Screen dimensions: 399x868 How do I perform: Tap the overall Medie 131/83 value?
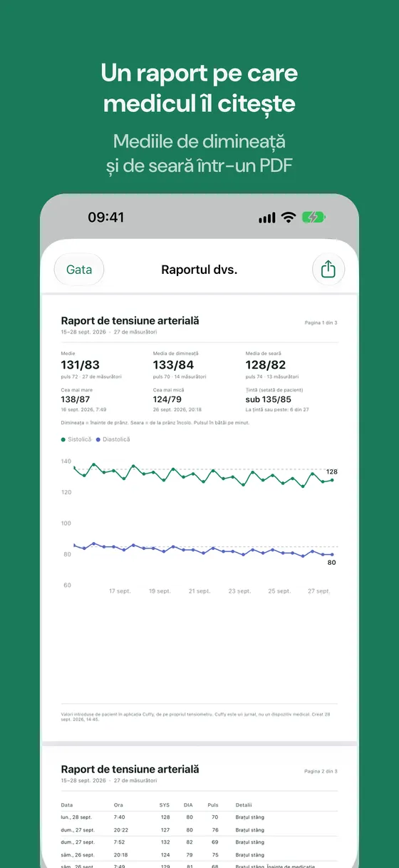80,365
